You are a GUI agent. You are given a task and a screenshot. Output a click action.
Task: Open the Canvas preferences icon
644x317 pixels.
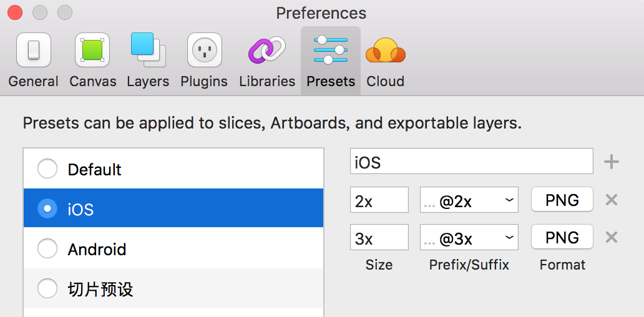coord(92,50)
